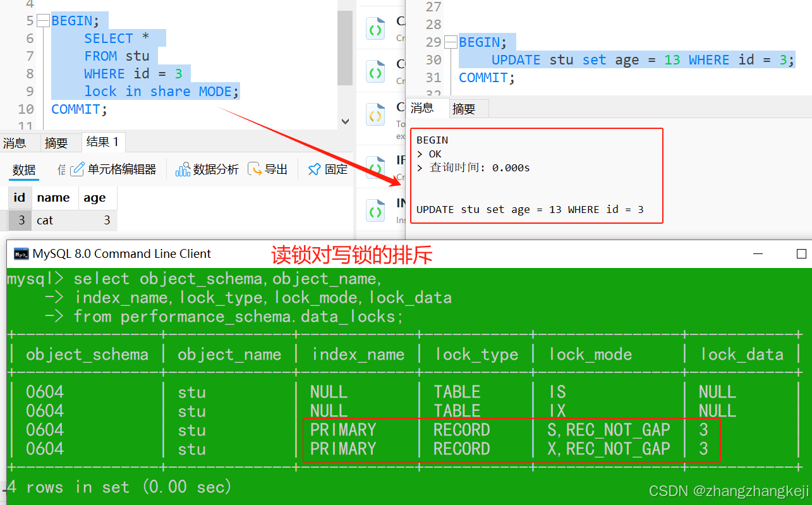This screenshot has width=812, height=505.
Task: Maximize the MySQL Command Line Client window
Action: pos(801,254)
